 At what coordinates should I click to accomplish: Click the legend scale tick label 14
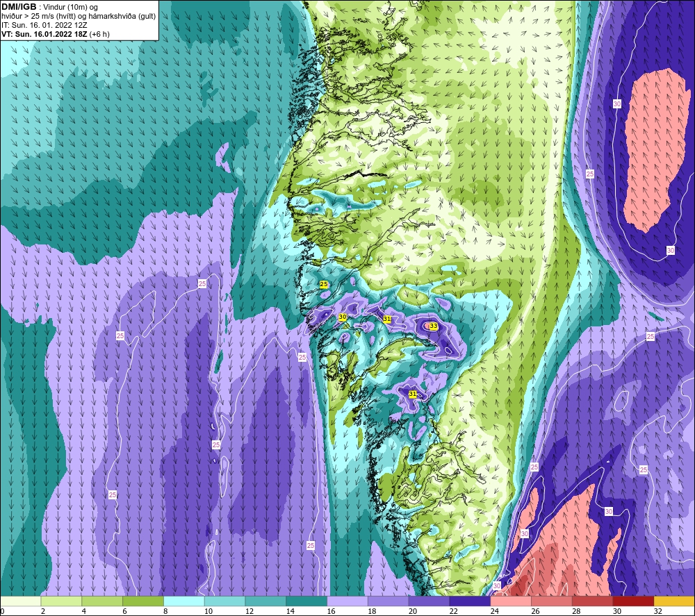(291, 611)
